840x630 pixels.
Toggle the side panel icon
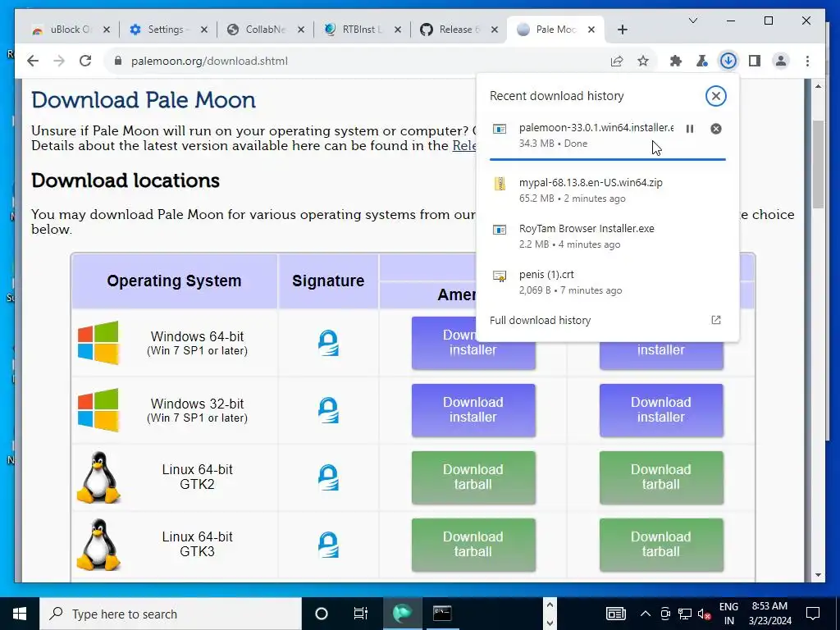pos(755,61)
